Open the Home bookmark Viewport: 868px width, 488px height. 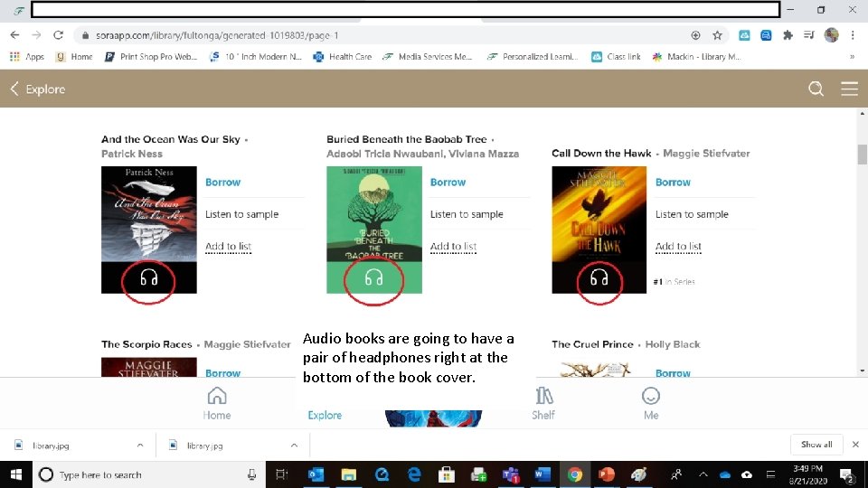(75, 56)
